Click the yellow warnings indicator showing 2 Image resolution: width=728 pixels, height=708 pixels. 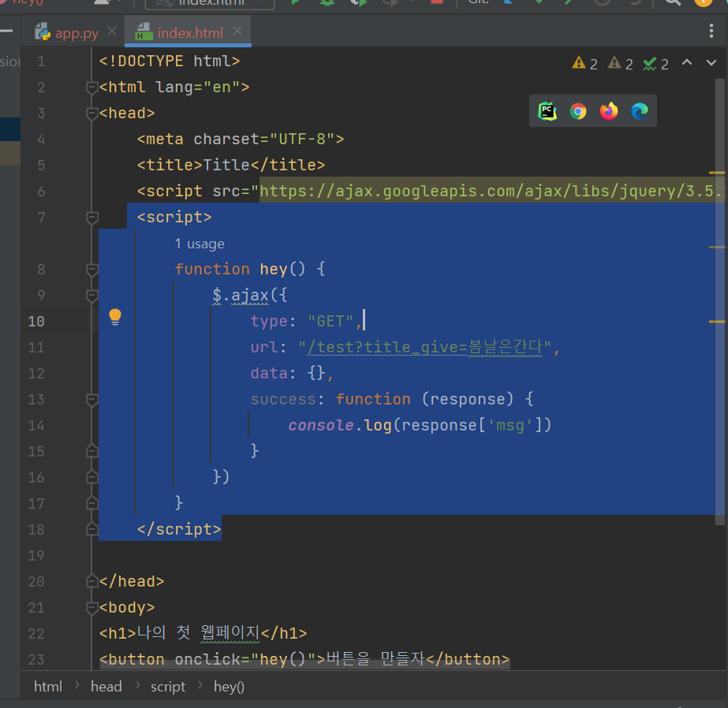pyautogui.click(x=584, y=64)
